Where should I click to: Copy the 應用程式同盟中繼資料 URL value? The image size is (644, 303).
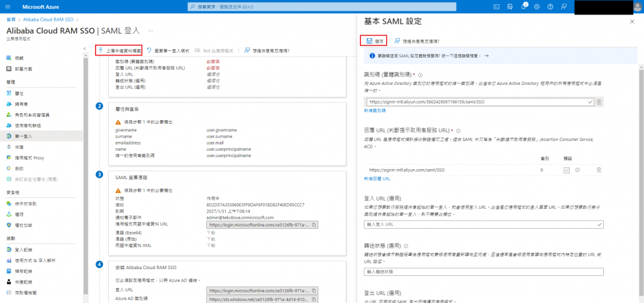314,225
